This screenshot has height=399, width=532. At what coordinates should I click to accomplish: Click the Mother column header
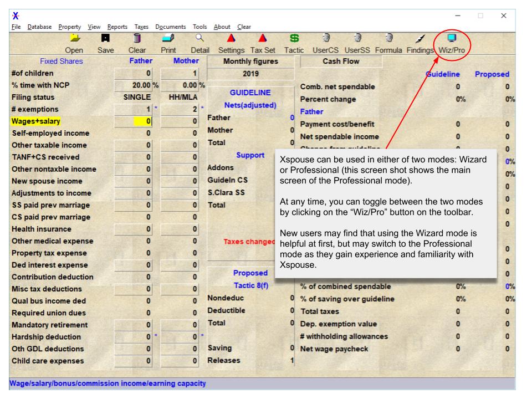coord(186,61)
